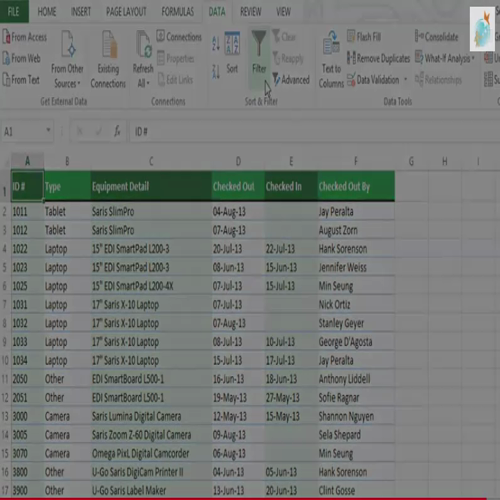This screenshot has width=500, height=500.
Task: Switch to the REVIEW tab
Action: click(251, 12)
